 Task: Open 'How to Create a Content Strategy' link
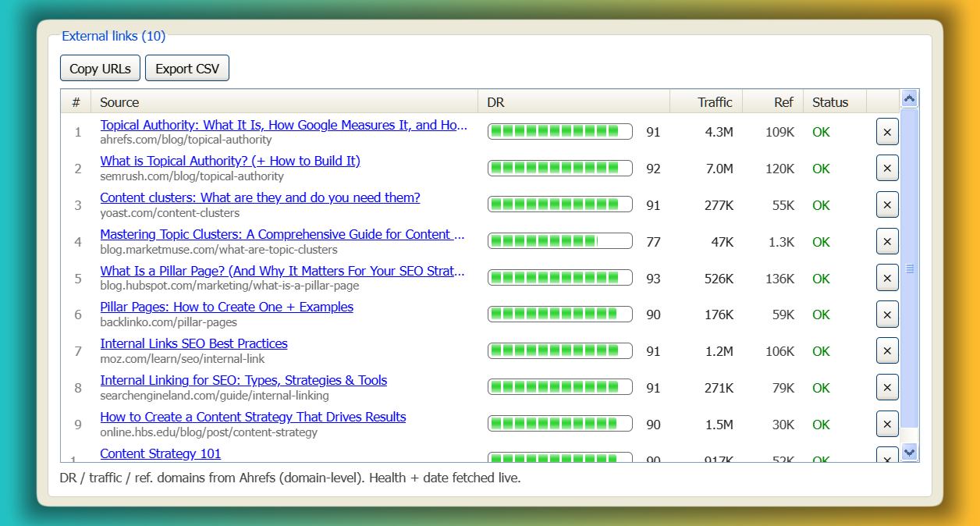(253, 417)
